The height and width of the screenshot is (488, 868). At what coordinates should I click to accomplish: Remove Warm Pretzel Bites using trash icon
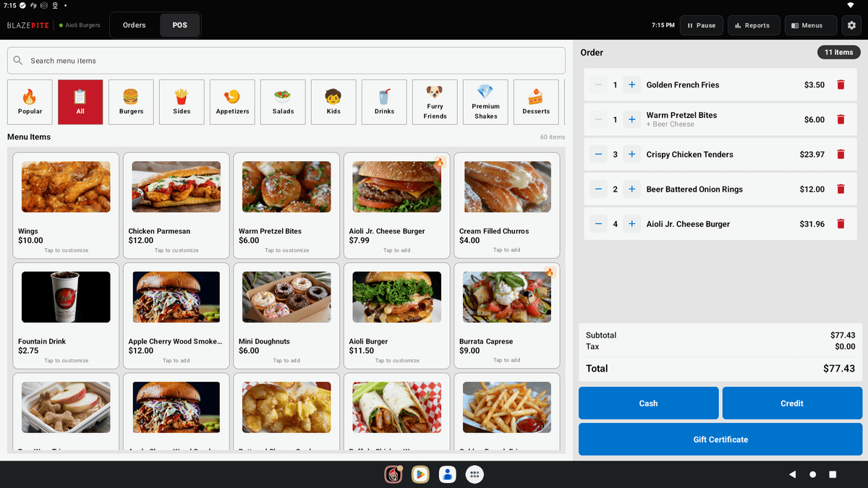click(841, 119)
